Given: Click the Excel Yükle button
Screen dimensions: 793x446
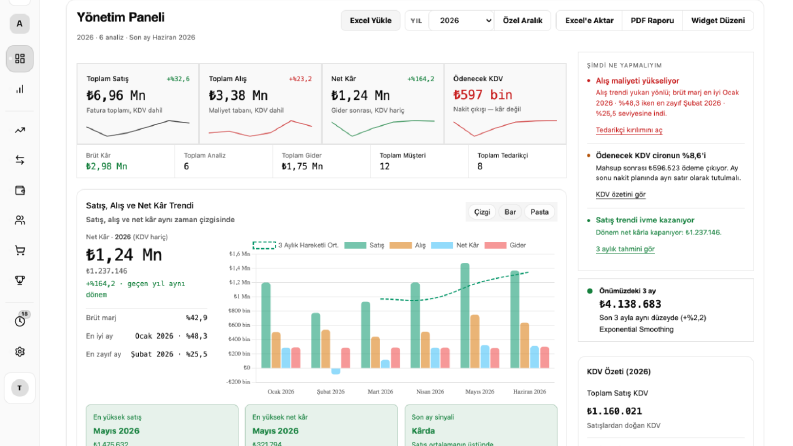Looking at the screenshot, I should pos(371,21).
